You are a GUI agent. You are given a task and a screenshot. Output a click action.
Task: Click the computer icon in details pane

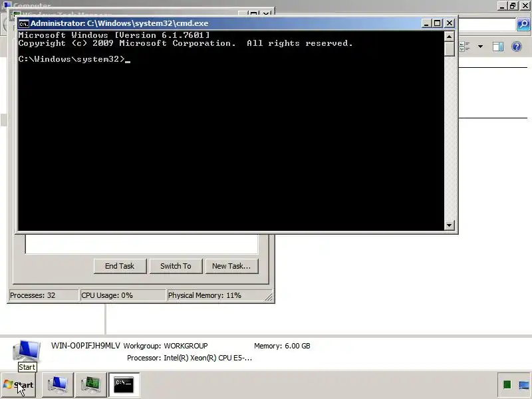(x=27, y=351)
